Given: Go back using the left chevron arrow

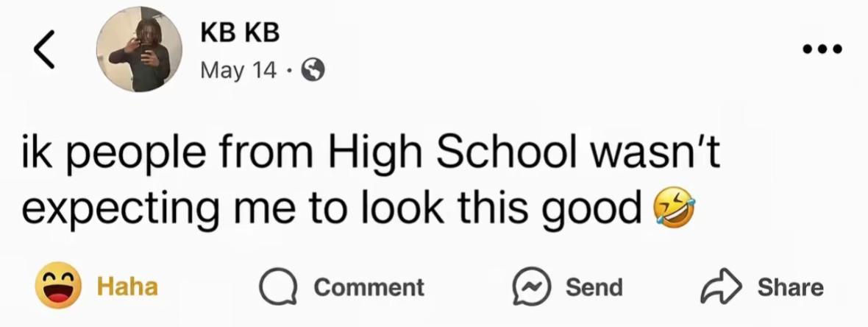Looking at the screenshot, I should pos(43,49).
